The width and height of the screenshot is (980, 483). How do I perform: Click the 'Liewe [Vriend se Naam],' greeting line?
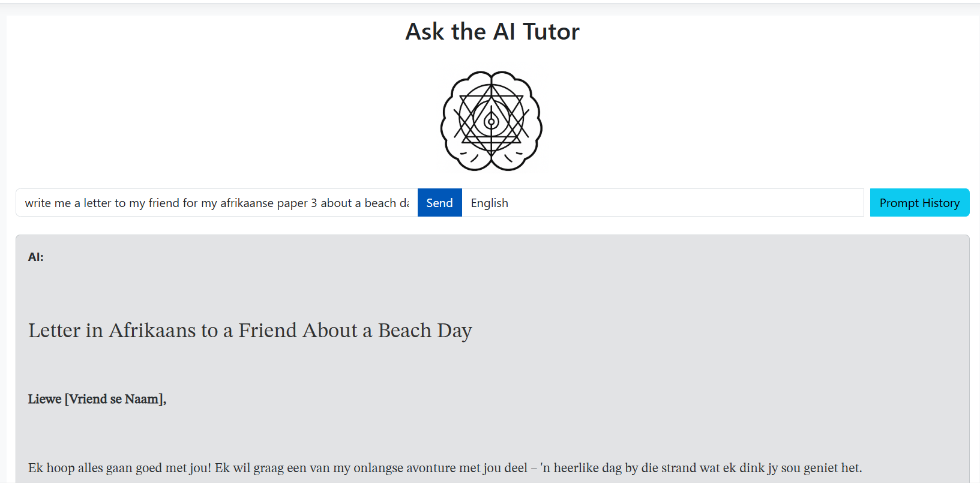click(97, 399)
